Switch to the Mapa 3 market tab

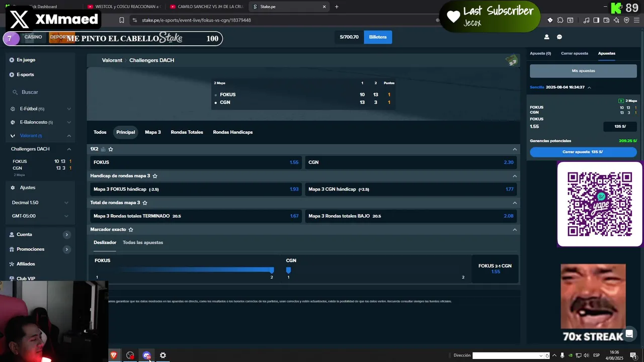[153, 132]
